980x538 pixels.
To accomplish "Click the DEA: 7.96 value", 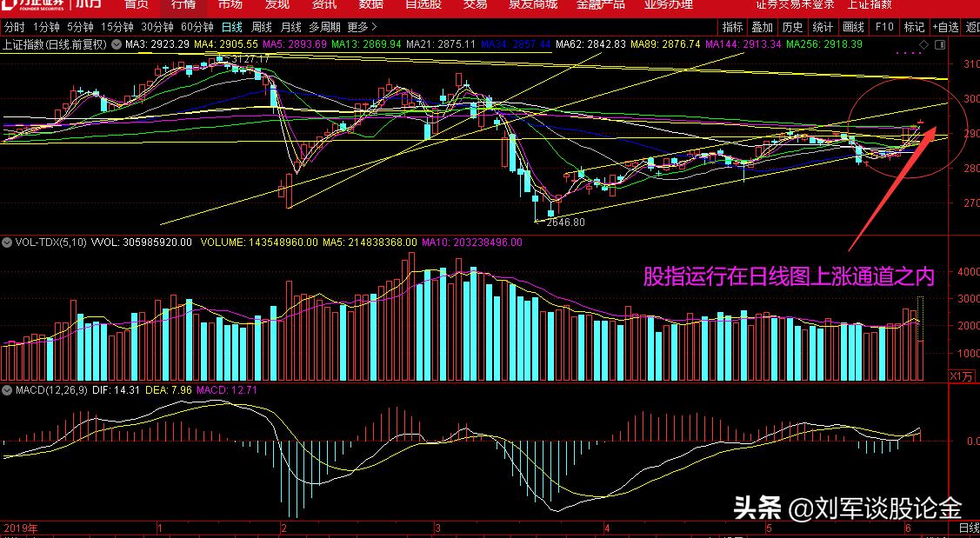I will point(168,390).
